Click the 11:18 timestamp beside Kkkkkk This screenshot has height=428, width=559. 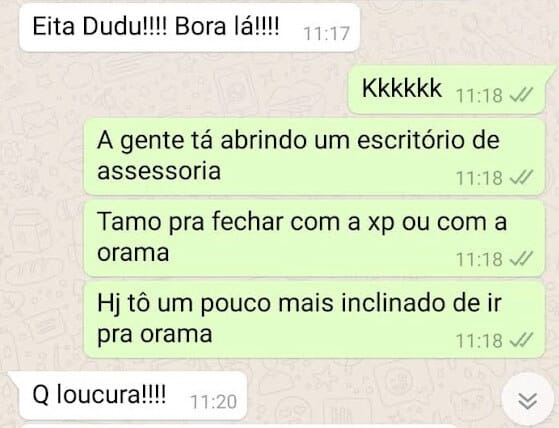(479, 96)
